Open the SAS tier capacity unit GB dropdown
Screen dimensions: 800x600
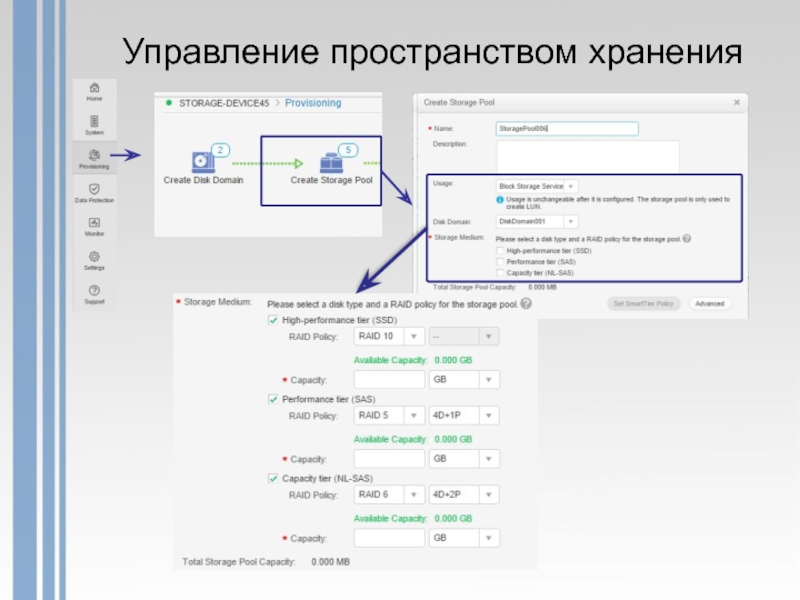464,459
